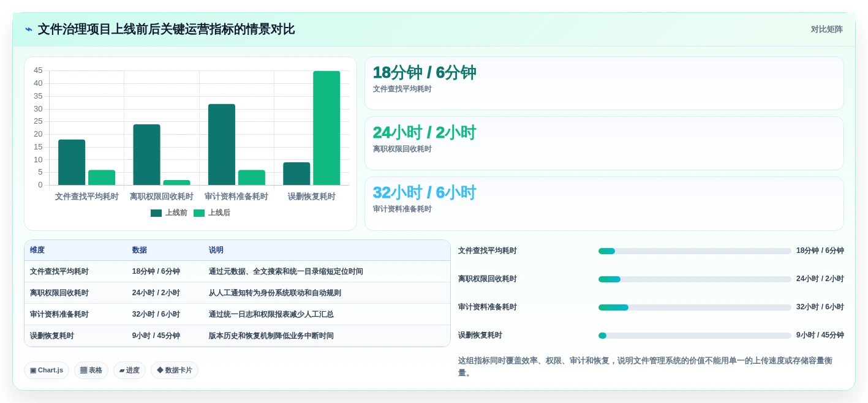Click progress value 9小时 / 45分钟
Viewport: 868px width, 403px height.
tap(820, 335)
